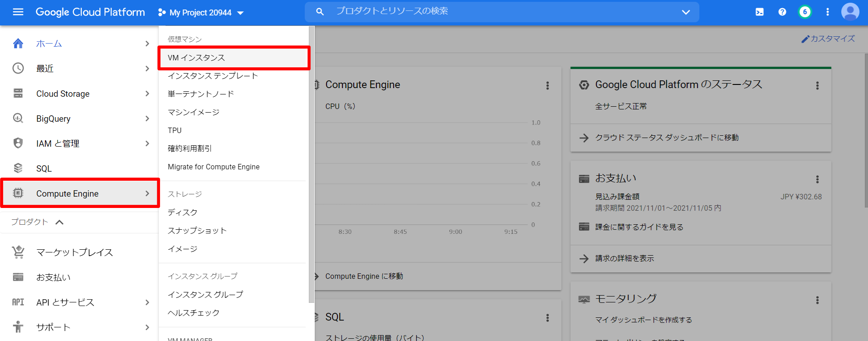868x341 pixels.
Task: Collapse the プロダクト section
Action: click(59, 222)
